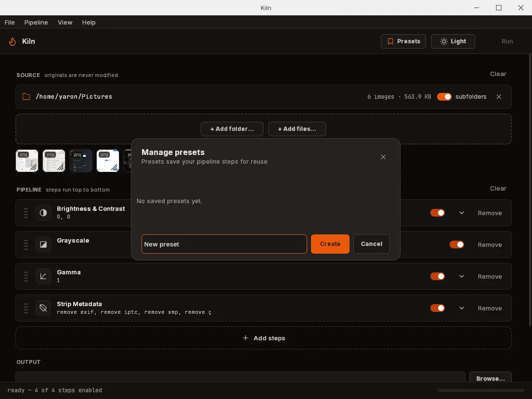
Task: Expand the Brightness & Contrast step settings
Action: (x=461, y=213)
